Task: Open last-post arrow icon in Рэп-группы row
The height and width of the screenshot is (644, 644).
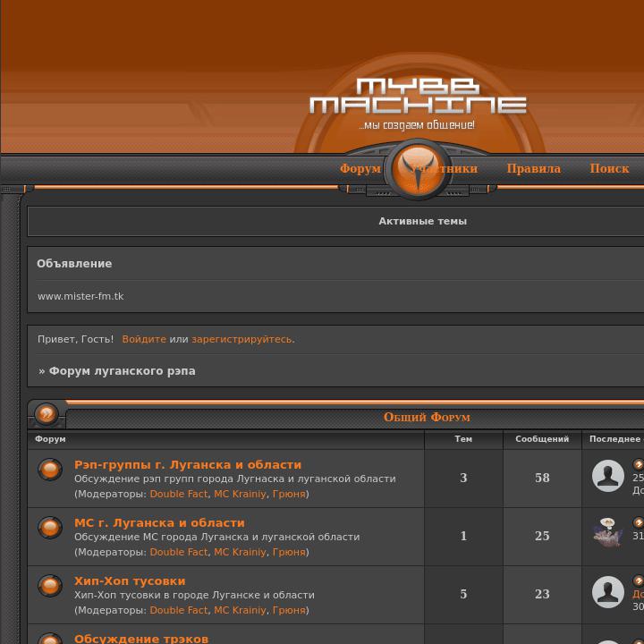Action: coord(639,464)
